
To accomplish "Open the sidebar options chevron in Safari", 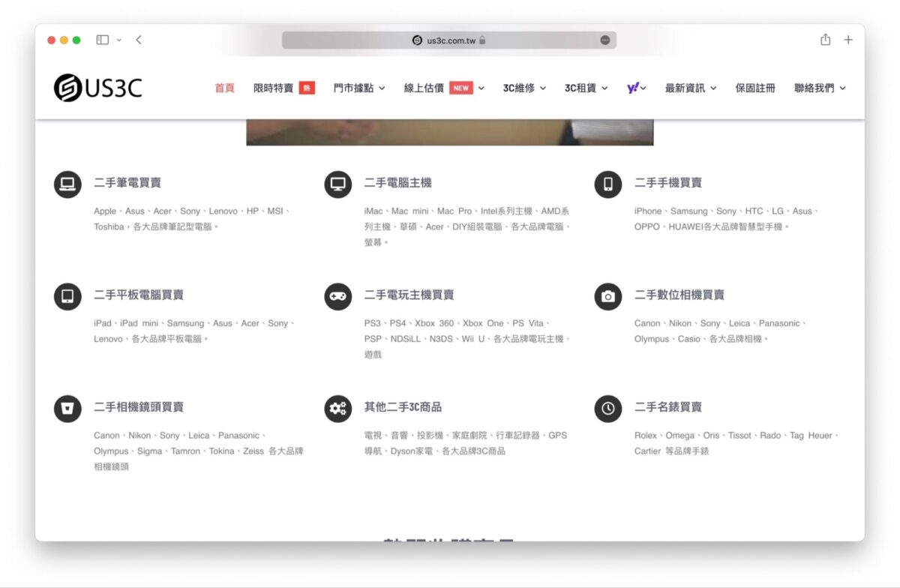I will point(118,40).
